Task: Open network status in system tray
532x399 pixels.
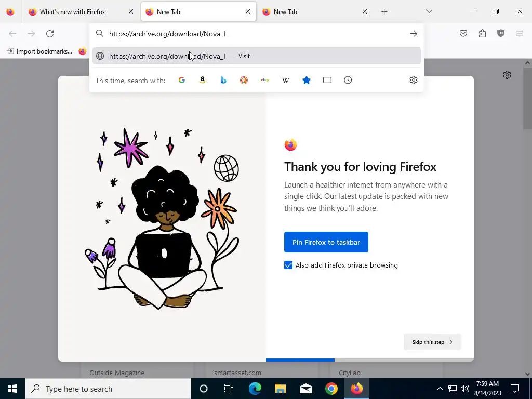Action: pos(453,389)
